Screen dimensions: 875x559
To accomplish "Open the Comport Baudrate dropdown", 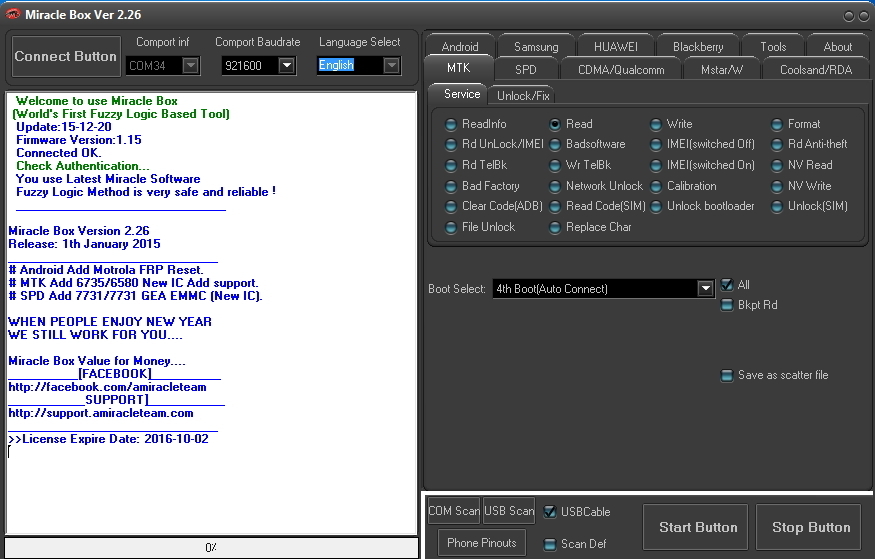I will tap(287, 66).
